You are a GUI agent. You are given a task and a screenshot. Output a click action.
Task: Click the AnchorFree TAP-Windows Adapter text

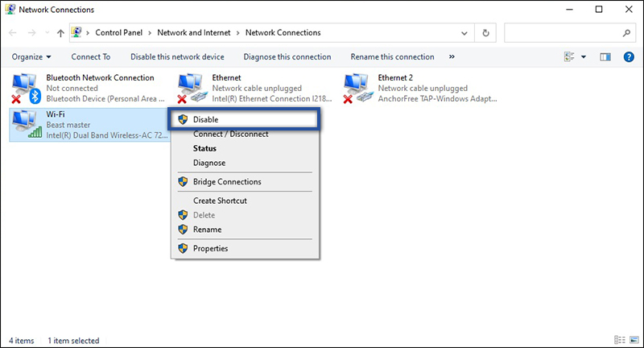point(437,98)
